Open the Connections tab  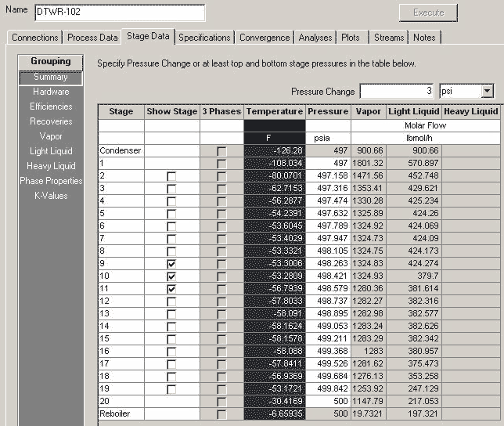click(x=34, y=38)
